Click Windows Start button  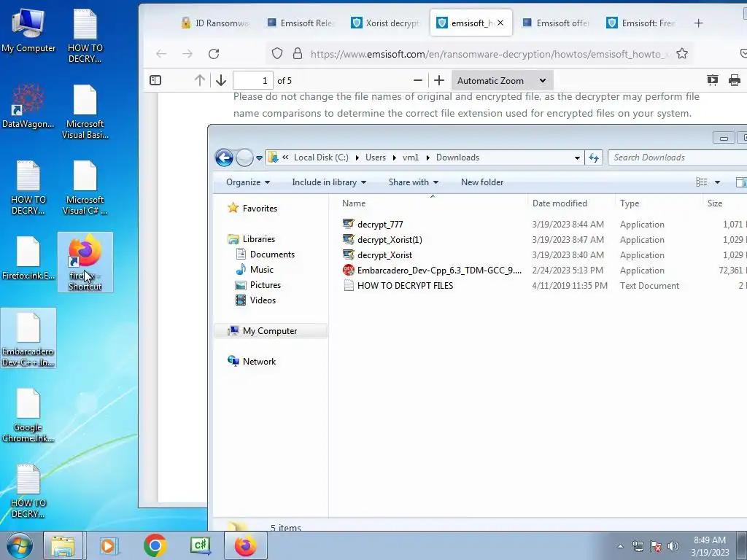(x=20, y=545)
